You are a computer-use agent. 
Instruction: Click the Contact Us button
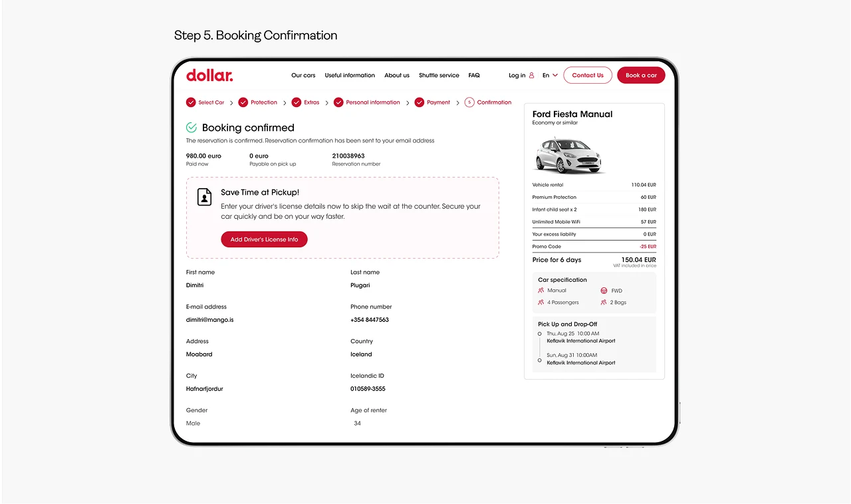coord(588,75)
